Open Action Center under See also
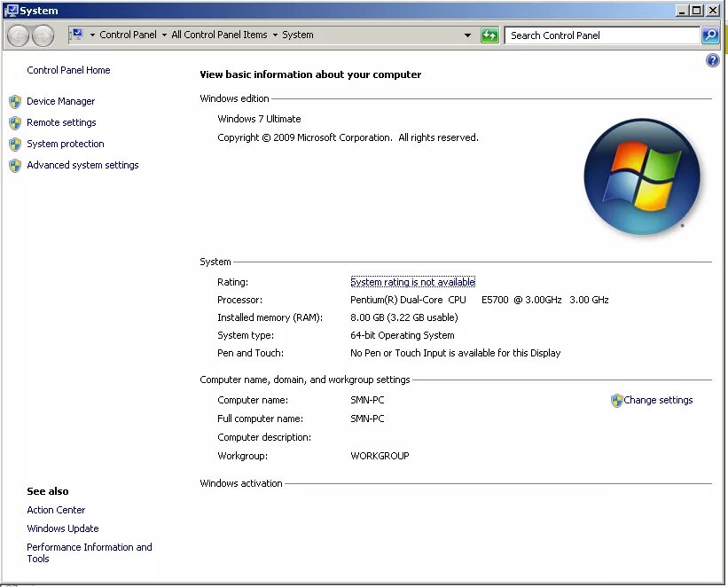This screenshot has height=587, width=728. point(56,510)
